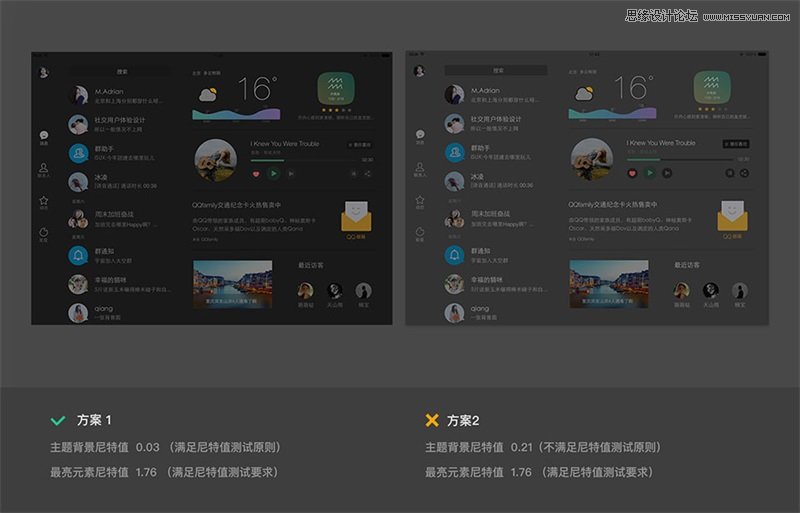
Task: Open messages tab icon in 方案2 mockup sidebar
Action: pos(420,134)
